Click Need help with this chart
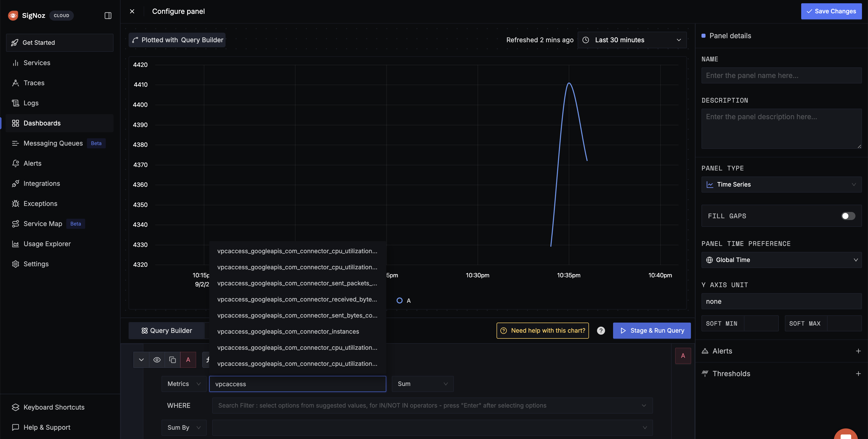This screenshot has width=868, height=439. pos(542,331)
